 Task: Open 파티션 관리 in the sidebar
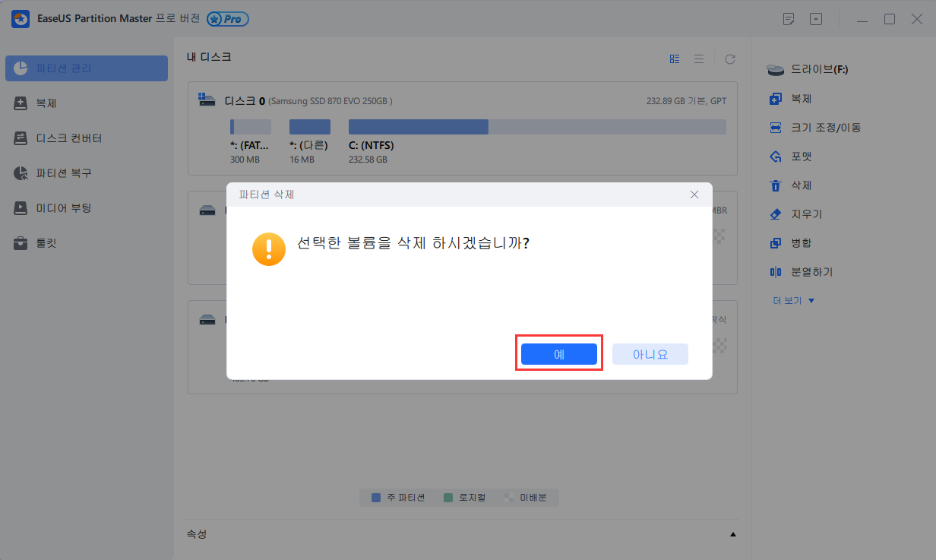point(87,68)
